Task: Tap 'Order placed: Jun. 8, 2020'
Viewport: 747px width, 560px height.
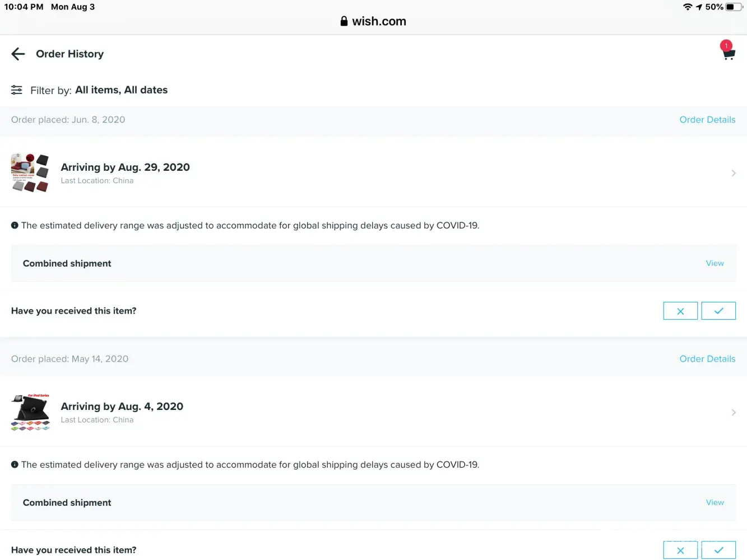Action: 68,120
